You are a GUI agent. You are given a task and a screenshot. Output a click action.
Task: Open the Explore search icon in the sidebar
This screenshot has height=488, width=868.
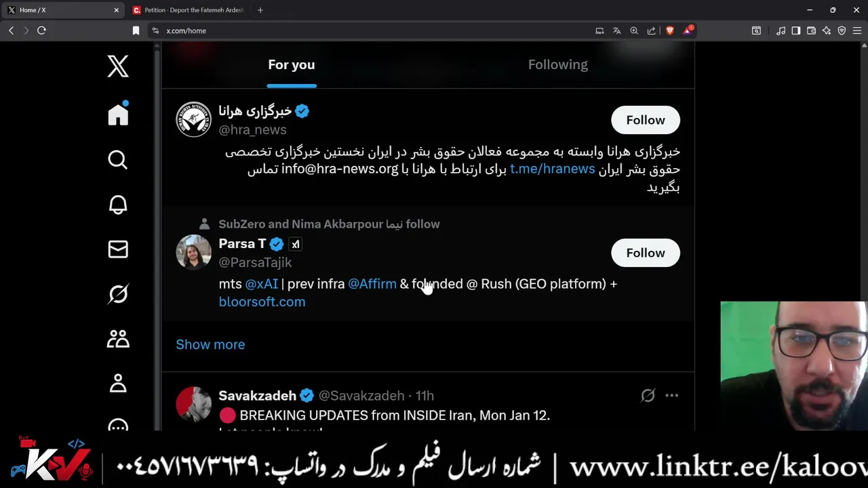coord(118,160)
